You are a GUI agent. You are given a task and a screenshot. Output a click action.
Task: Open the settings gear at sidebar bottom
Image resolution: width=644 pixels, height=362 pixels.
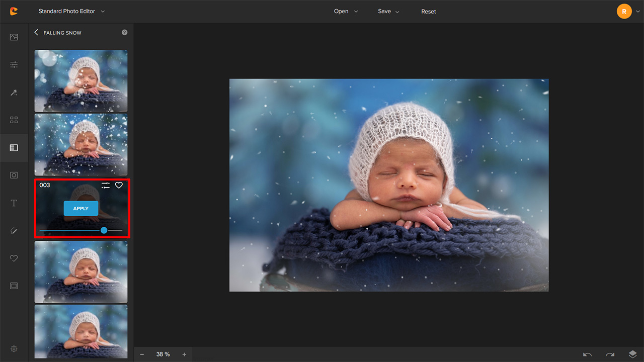[14, 348]
